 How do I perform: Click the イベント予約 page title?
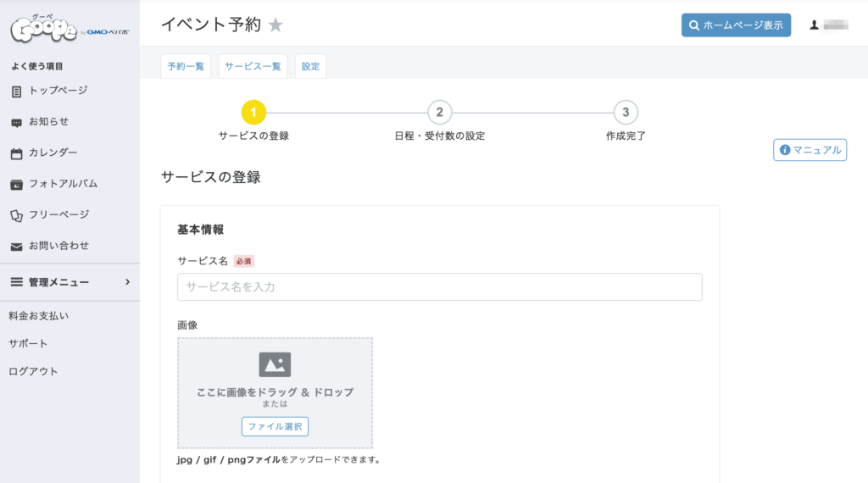(211, 25)
